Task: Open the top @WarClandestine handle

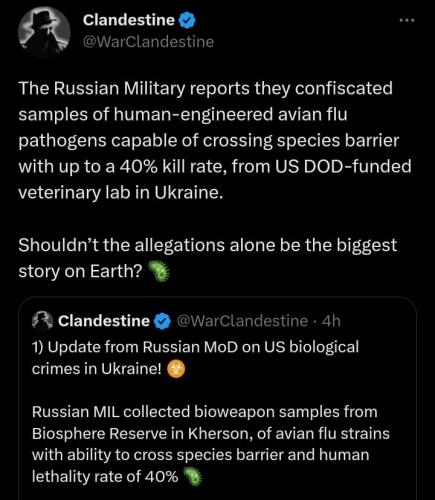Action: (x=148, y=42)
